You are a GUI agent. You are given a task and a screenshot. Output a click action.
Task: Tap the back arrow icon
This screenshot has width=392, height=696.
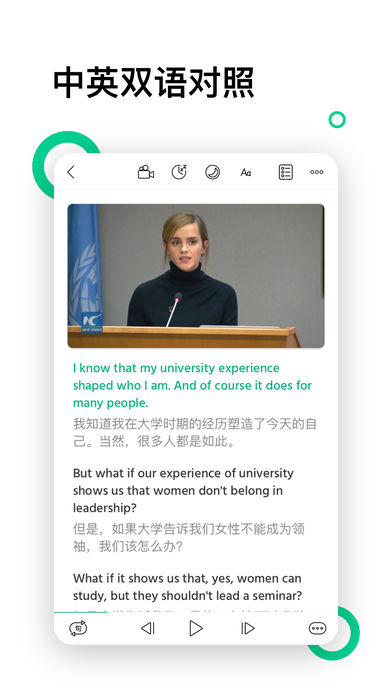71,172
